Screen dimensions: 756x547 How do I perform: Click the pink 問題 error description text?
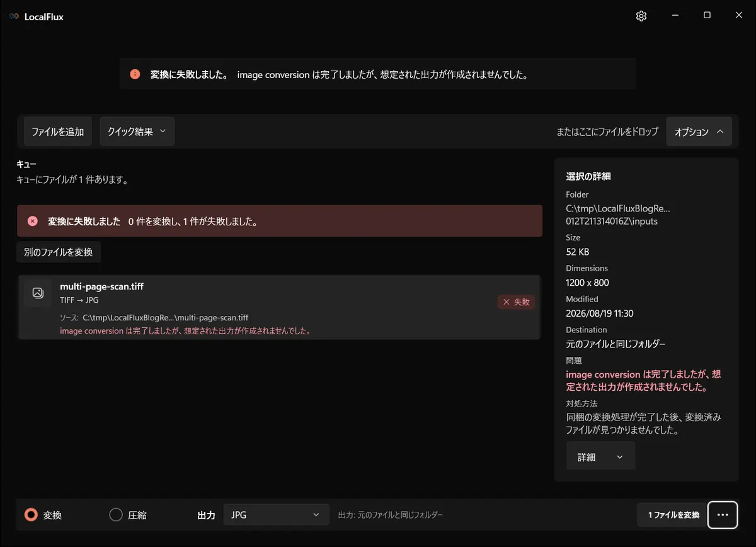pos(643,381)
